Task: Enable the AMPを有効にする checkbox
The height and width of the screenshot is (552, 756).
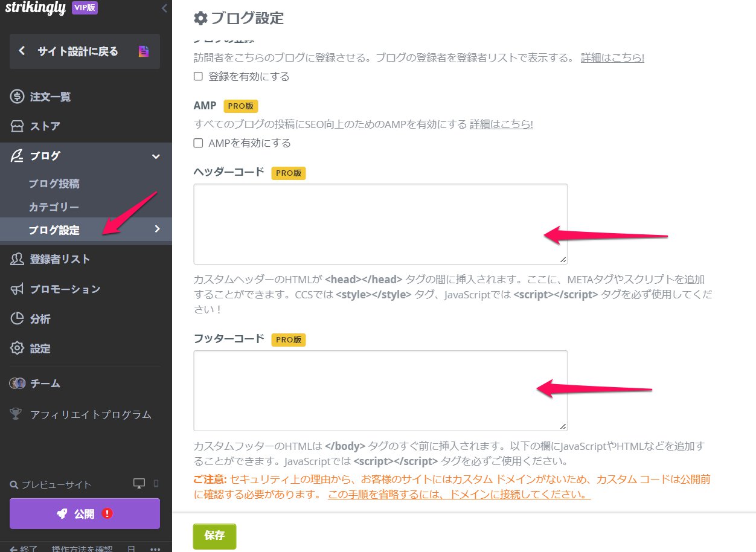Action: pyautogui.click(x=197, y=143)
